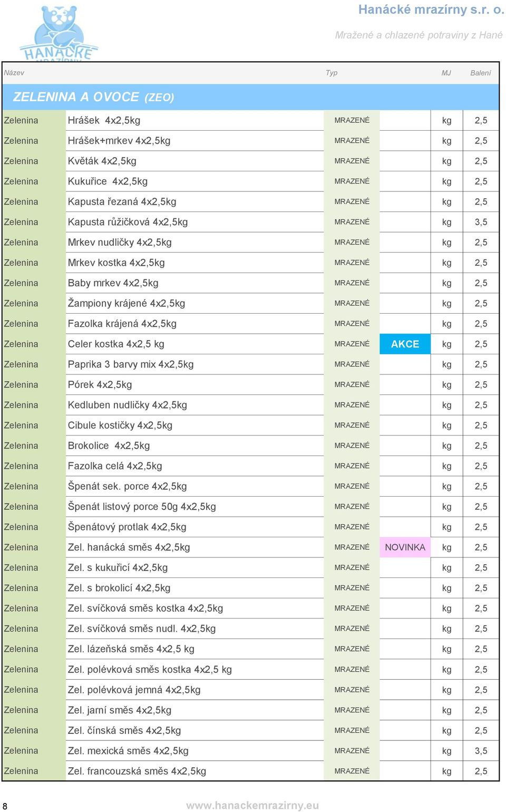Viewport: 506px width, 812px height.
Task: Select the AKCE badge on Celer kostka row
Action: click(x=405, y=344)
